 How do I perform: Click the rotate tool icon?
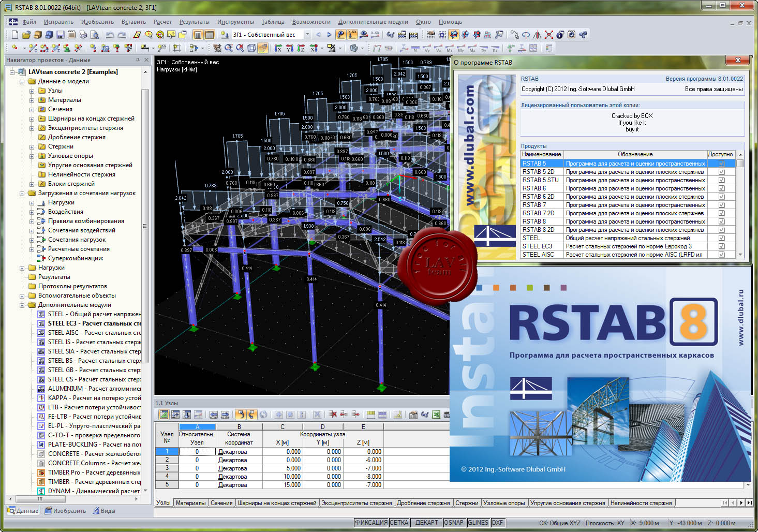point(526,35)
